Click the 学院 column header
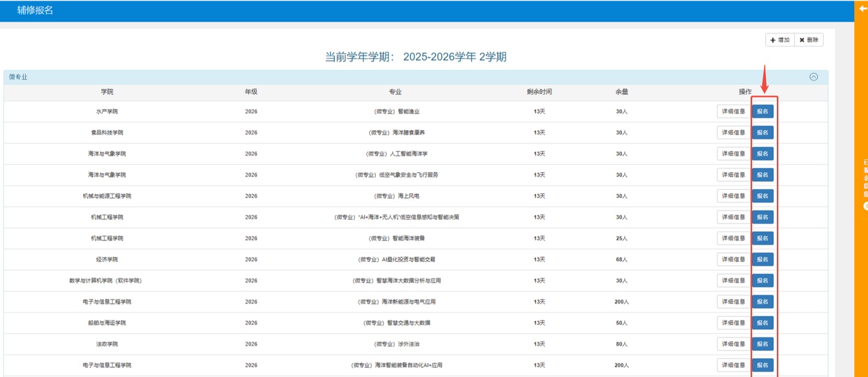Image resolution: width=868 pixels, height=377 pixels. [x=107, y=92]
